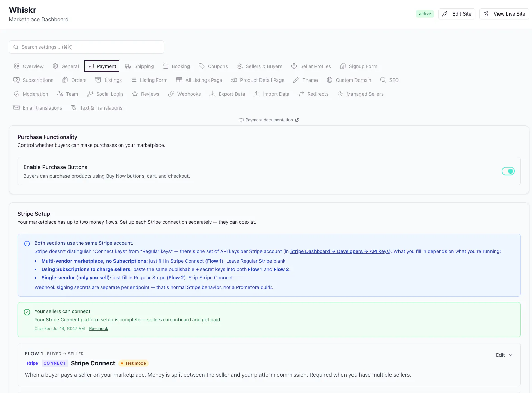This screenshot has width=532, height=393.
Task: Click the Sellers & Buyers people icon
Action: coord(240,66)
